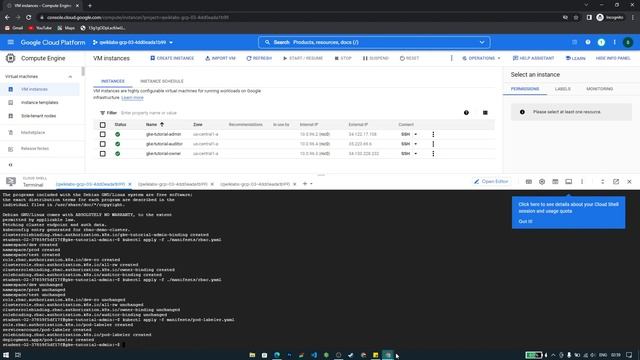The height and width of the screenshot is (360, 640).
Task: Open SSH options dropdown for gke-tutorial-owner
Action: 416,154
